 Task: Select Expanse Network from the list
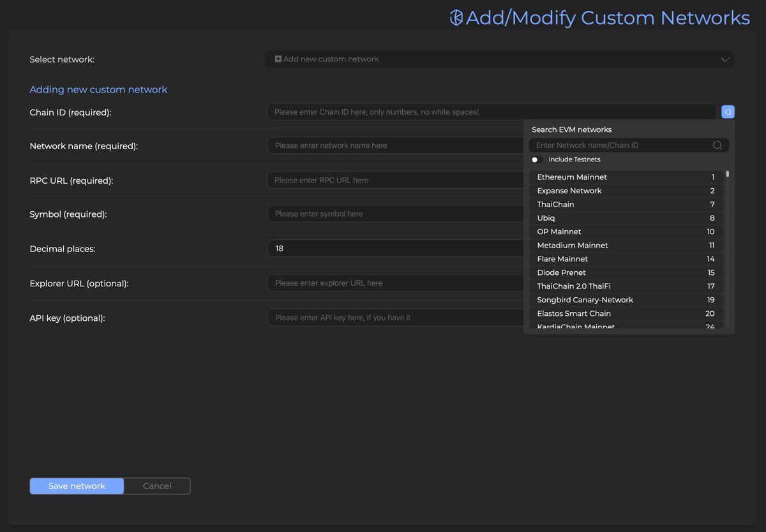click(626, 191)
